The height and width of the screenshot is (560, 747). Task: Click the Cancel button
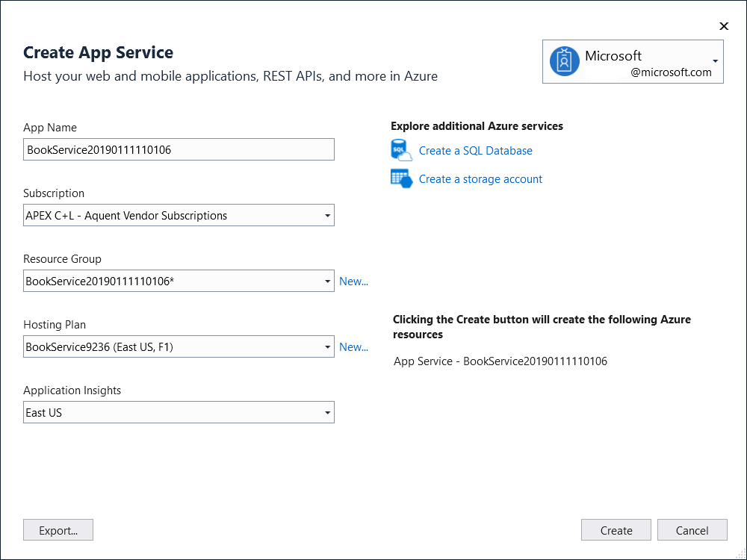click(692, 529)
